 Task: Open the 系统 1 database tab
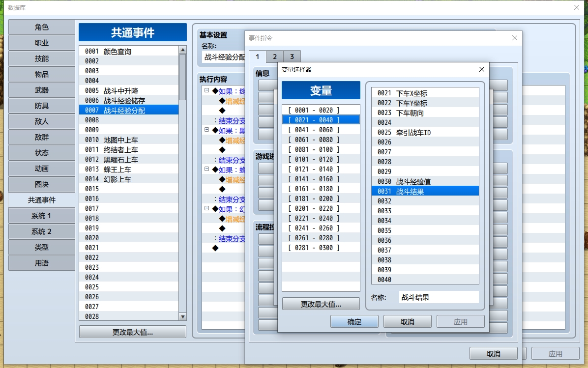click(42, 216)
